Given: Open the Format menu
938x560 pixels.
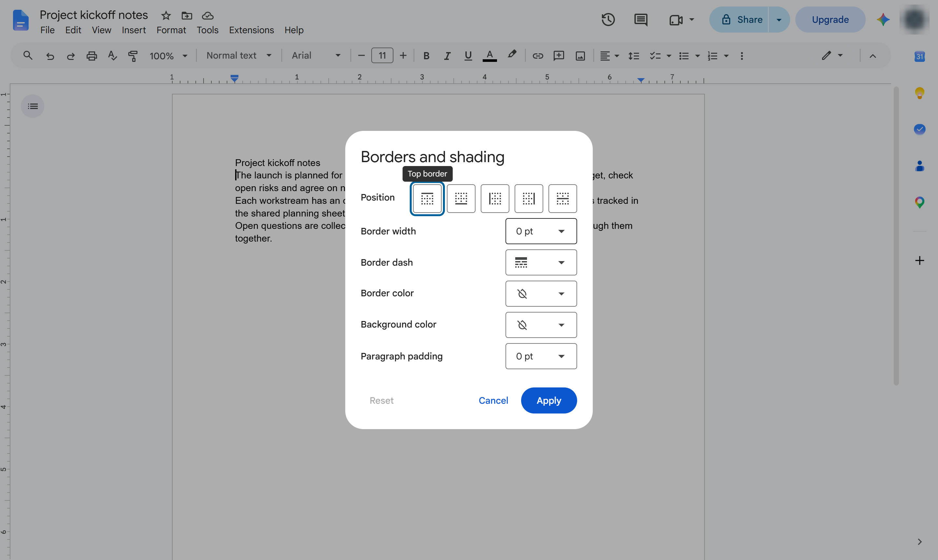Looking at the screenshot, I should click(171, 30).
